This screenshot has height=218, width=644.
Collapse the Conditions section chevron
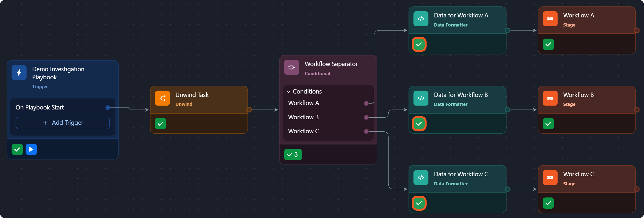click(288, 92)
